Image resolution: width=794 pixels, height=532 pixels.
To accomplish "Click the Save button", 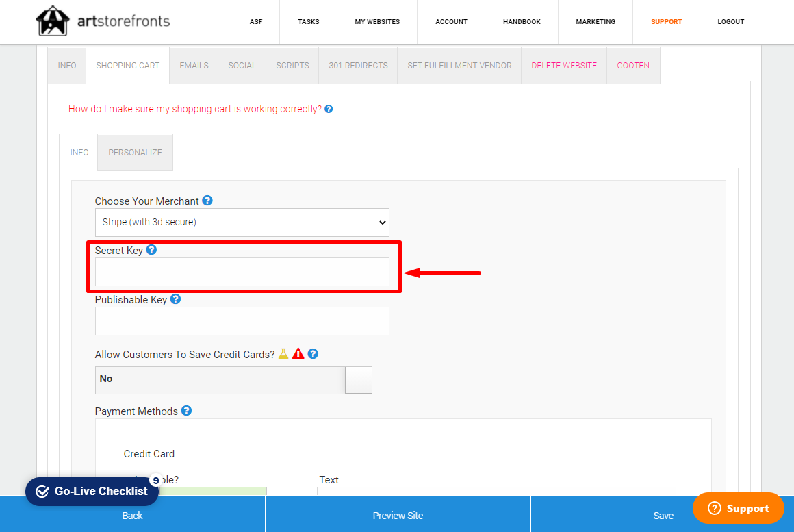I will [663, 516].
